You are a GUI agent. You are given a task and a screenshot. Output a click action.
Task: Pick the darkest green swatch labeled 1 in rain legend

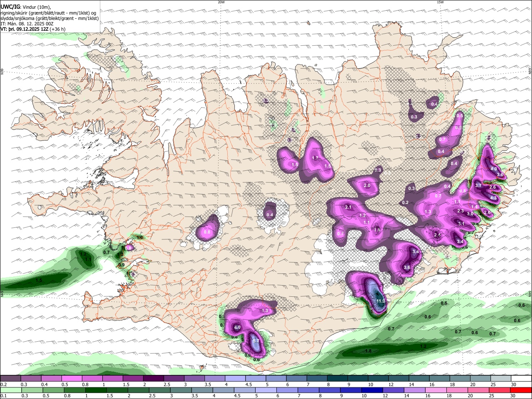(96, 390)
